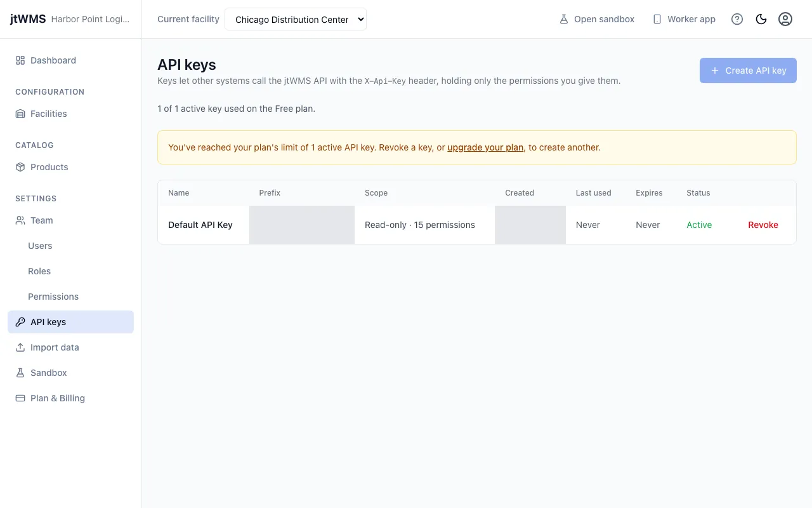
Task: Click the Sandbox flask icon in sidebar
Action: [x=20, y=373]
